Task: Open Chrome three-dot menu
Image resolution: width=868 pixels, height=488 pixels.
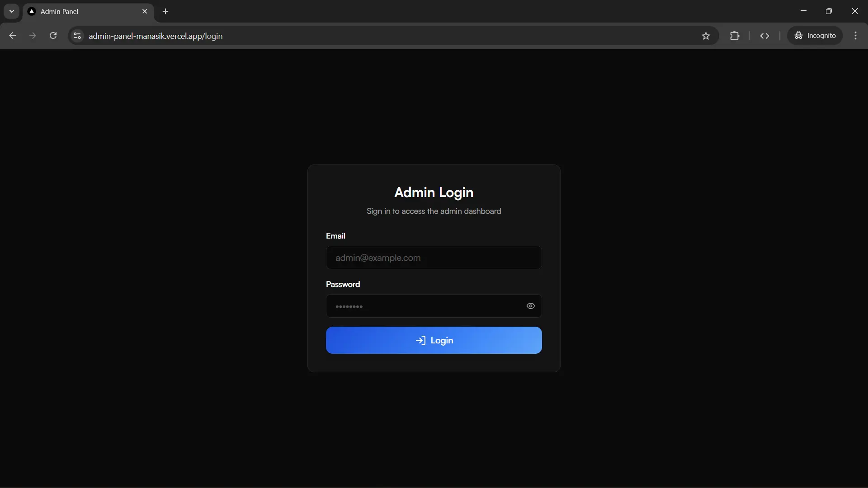Action: (x=855, y=36)
